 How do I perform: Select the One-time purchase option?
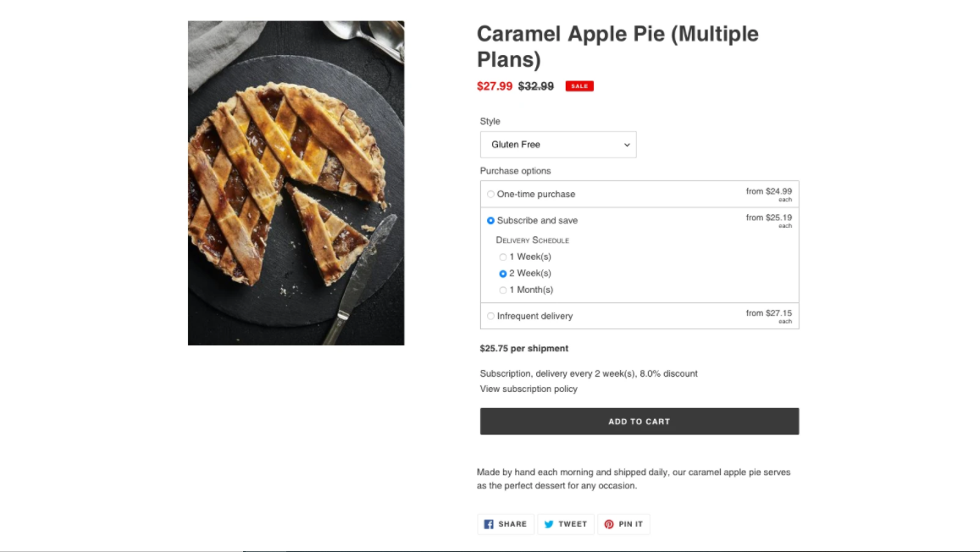pos(491,195)
